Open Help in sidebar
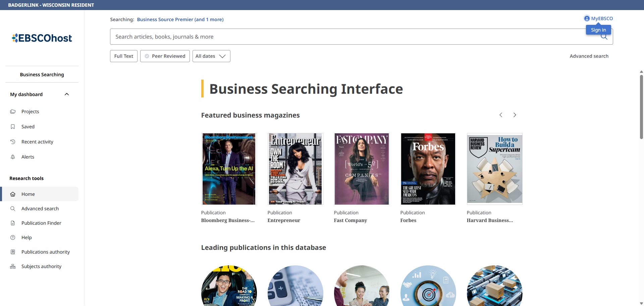This screenshot has width=644, height=306. pos(26,237)
